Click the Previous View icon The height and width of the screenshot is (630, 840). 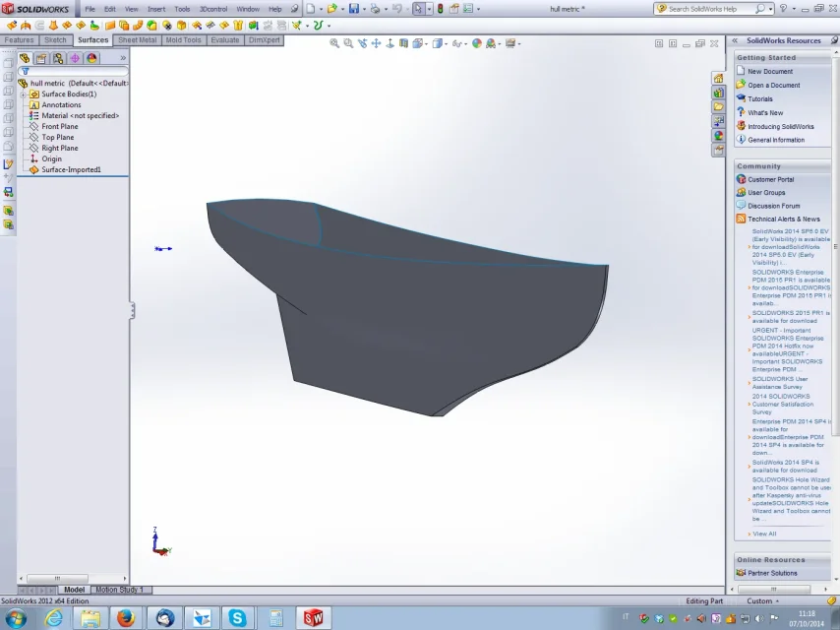coord(363,43)
